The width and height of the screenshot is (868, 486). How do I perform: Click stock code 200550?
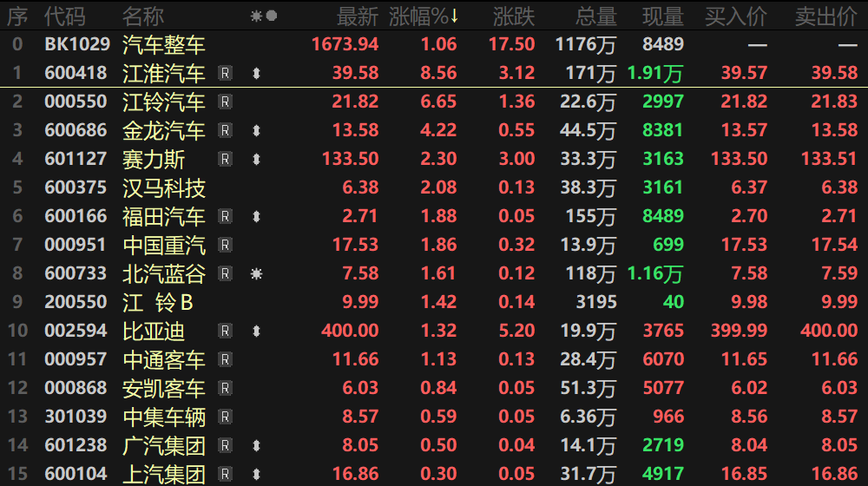point(76,302)
